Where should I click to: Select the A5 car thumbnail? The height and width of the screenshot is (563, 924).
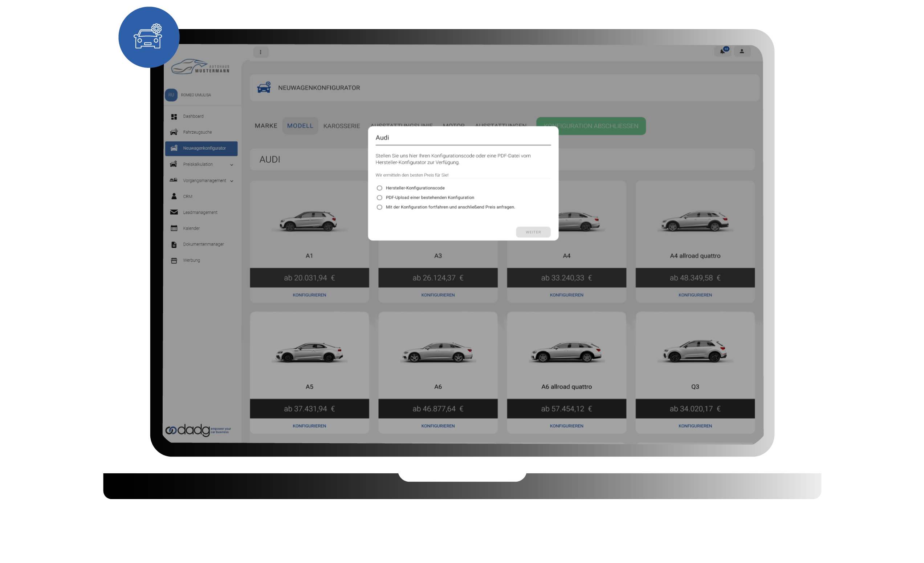click(309, 352)
